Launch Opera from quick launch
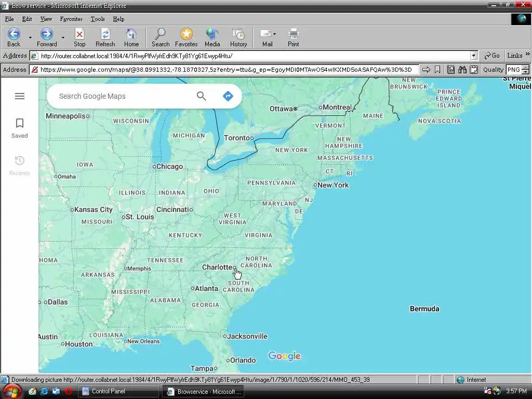The image size is (532, 399). pyautogui.click(x=68, y=391)
